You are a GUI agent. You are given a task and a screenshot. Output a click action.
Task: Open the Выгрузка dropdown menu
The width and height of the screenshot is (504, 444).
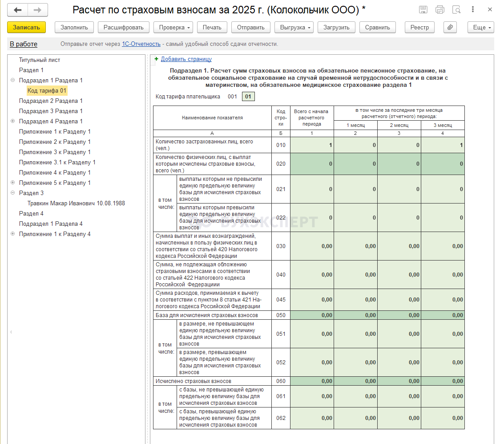[x=294, y=27]
